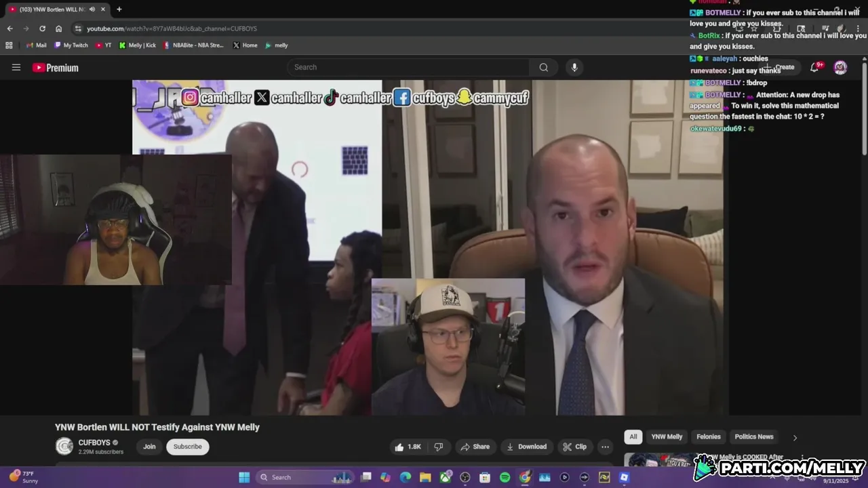Click the Windows taskbar search box
868x488 pixels.
pyautogui.click(x=305, y=477)
